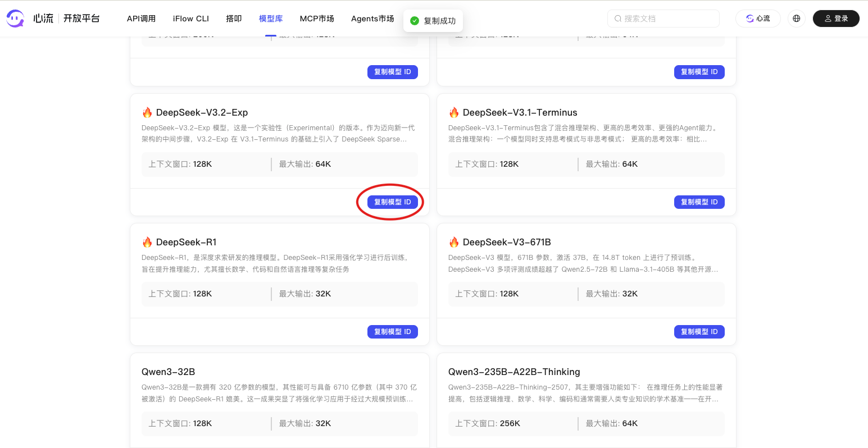
Task: Click 最大输出: 64K in DeepSeek-V3.2-Exp card
Action: [x=305, y=164]
